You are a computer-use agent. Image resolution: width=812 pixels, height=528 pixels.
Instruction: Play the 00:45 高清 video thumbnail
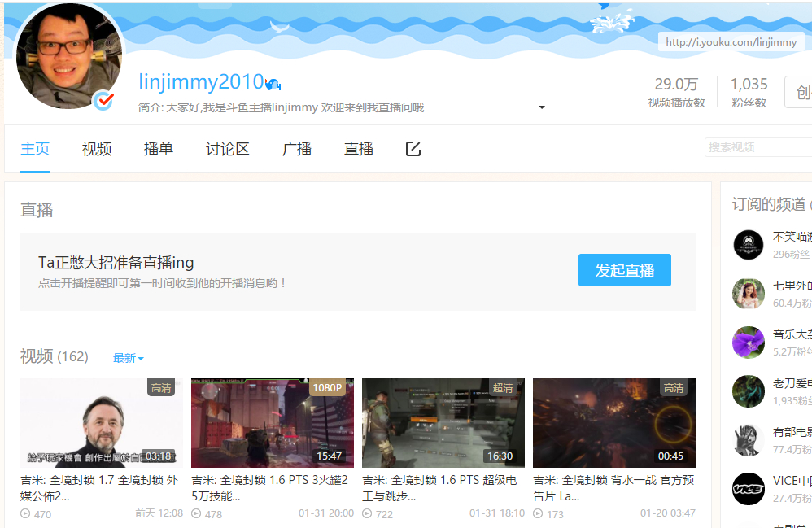point(614,423)
